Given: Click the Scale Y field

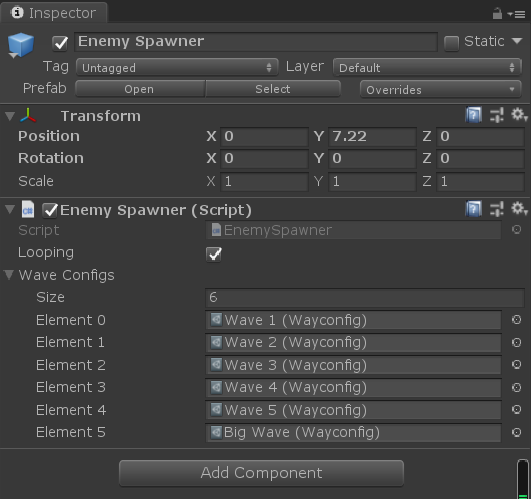Looking at the screenshot, I should coord(372,181).
